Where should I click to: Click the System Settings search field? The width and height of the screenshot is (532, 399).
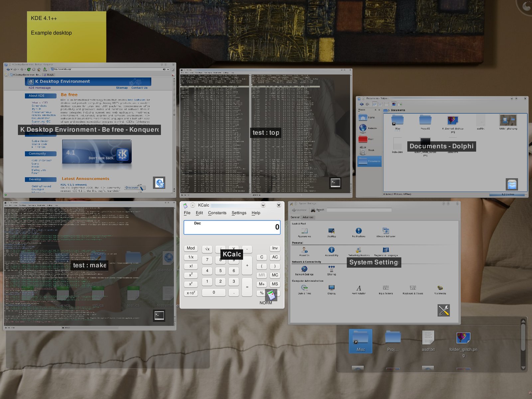tap(359, 210)
